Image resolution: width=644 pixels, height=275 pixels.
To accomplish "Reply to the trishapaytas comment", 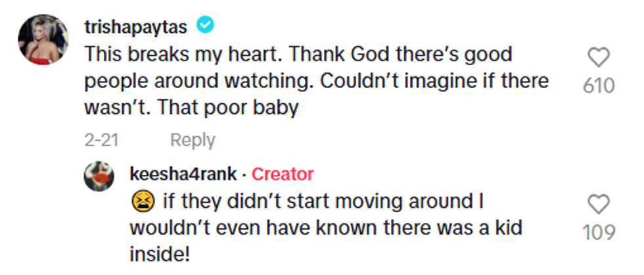I will 193,140.
